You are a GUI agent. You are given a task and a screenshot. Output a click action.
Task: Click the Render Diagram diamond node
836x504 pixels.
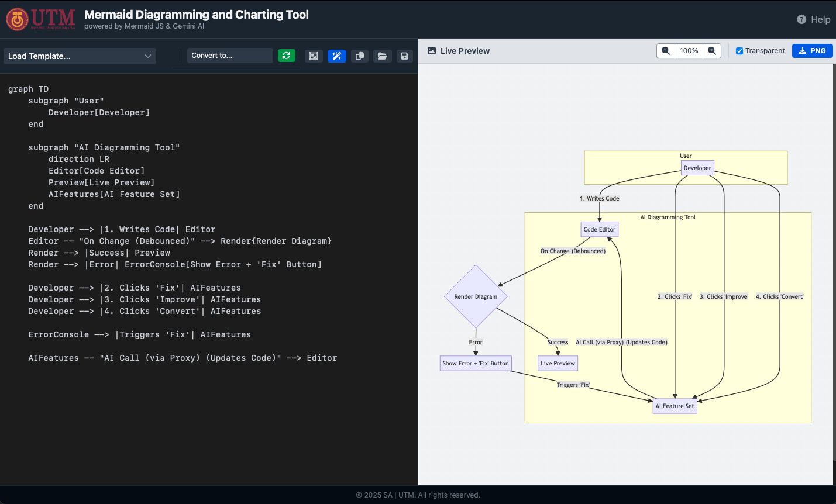pyautogui.click(x=476, y=296)
